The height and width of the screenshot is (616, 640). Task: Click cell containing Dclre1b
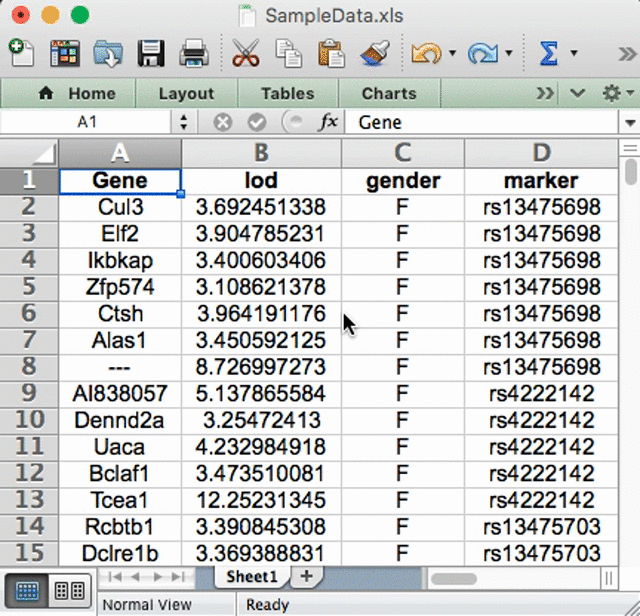[120, 554]
